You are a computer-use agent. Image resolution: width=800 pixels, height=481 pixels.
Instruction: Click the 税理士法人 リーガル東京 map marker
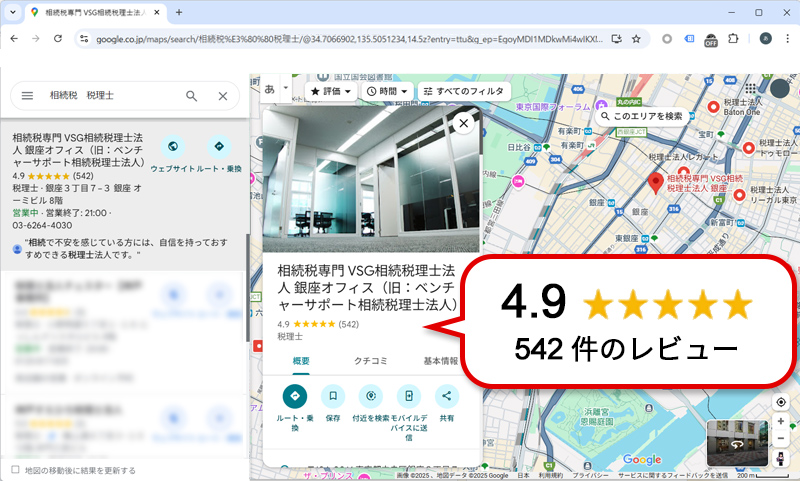point(739,195)
